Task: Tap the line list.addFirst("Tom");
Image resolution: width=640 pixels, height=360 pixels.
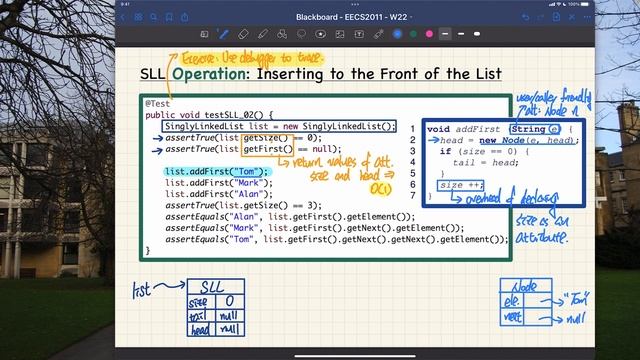Action: pos(216,172)
